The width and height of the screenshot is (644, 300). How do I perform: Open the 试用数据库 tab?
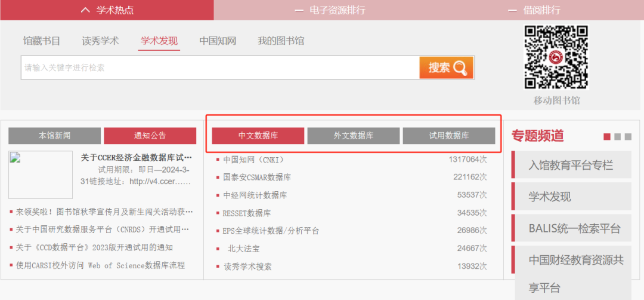point(449,136)
